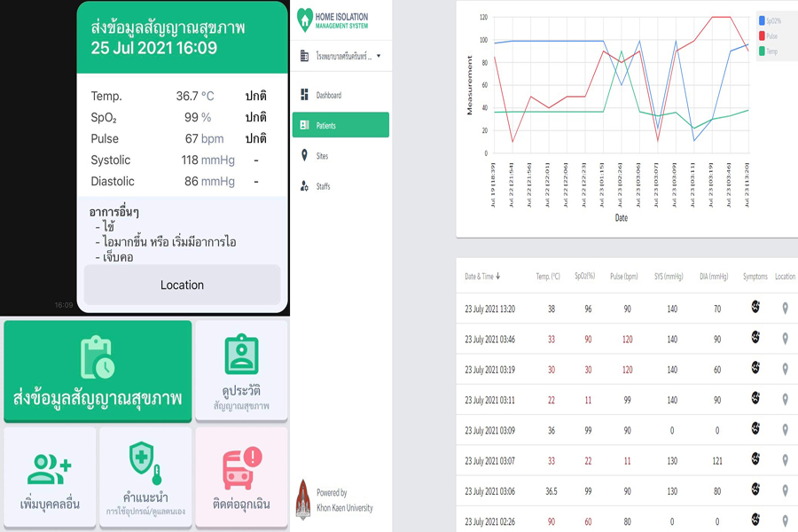798x532 pixels.
Task: Click the Home Isolation heart logo
Action: [306, 20]
